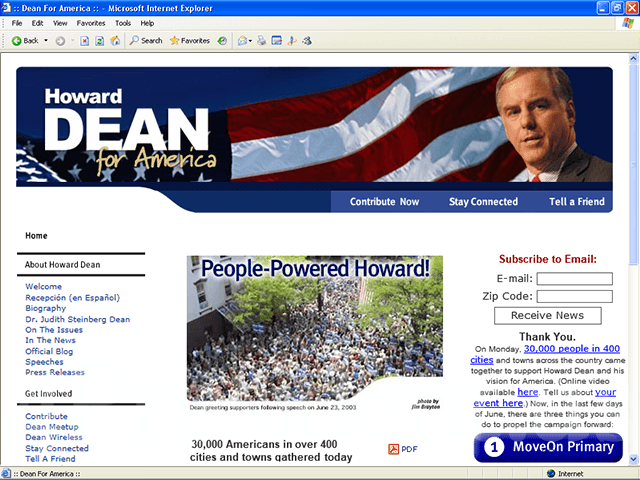
Task: Click the 'here' online video link
Action: tap(528, 392)
